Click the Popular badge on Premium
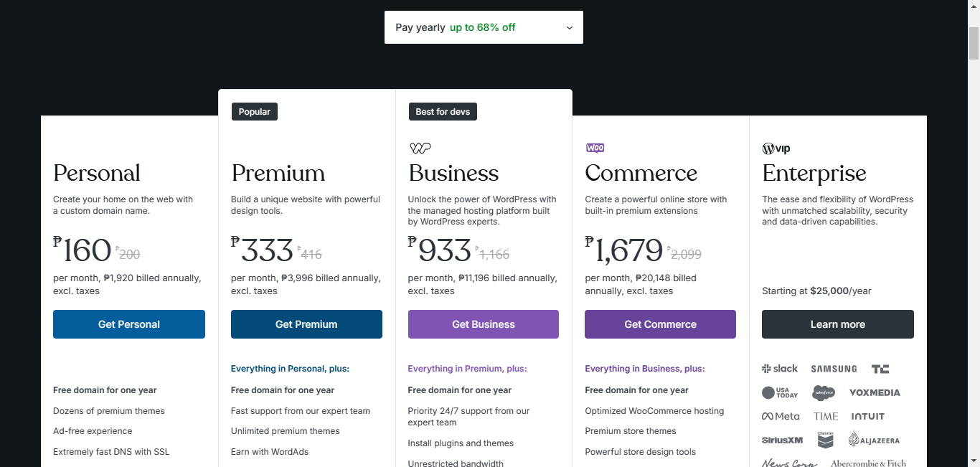 coord(255,111)
